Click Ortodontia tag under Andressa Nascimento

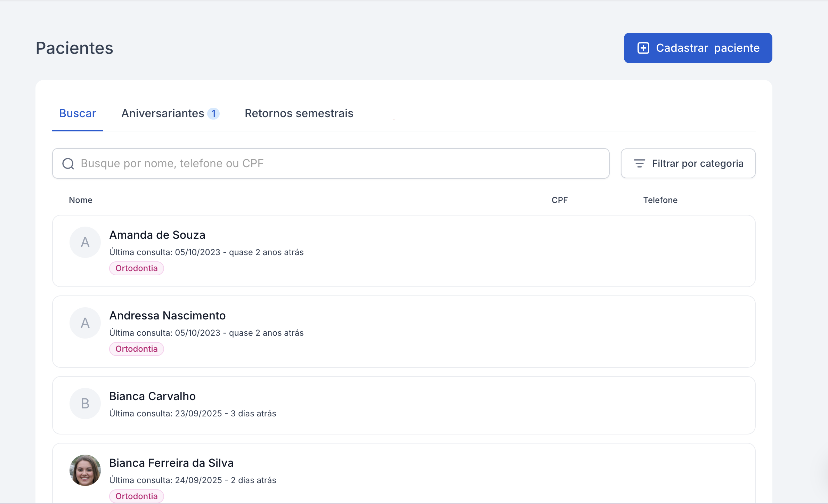coord(136,349)
